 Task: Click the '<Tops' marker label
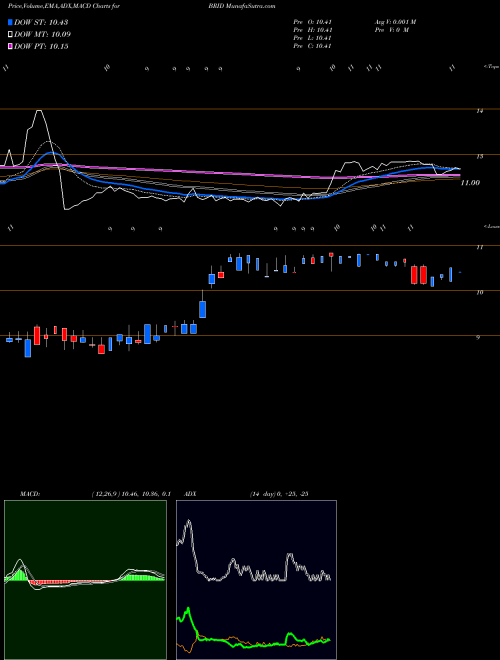491,67
